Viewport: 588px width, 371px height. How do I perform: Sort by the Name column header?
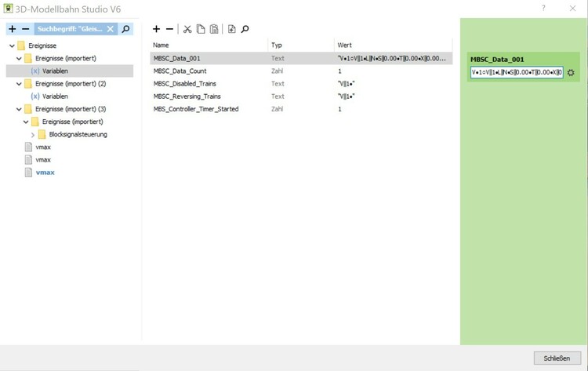click(x=209, y=45)
